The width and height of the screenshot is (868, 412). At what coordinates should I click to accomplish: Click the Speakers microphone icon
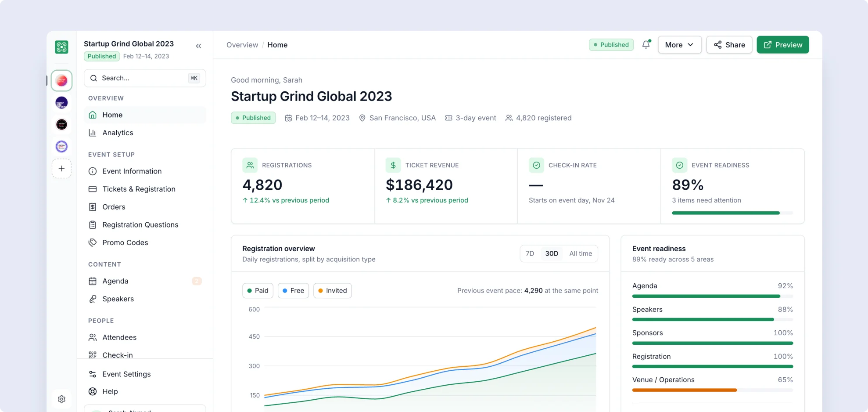click(x=93, y=299)
